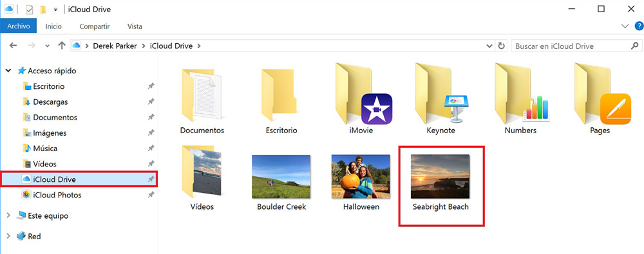Click the iCloud icon in address bar

click(x=76, y=46)
